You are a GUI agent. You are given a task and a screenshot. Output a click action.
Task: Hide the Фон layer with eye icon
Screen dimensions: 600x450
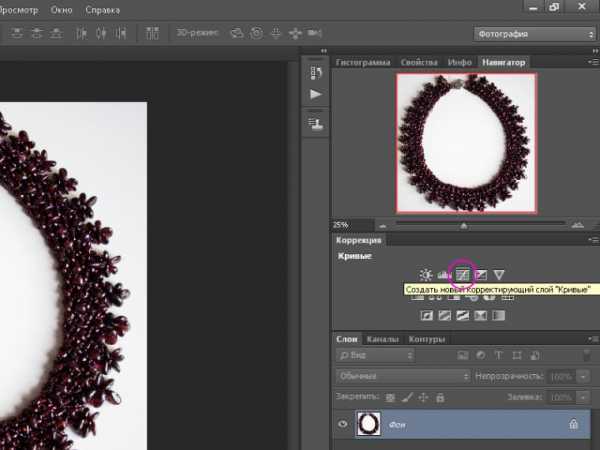click(x=343, y=424)
